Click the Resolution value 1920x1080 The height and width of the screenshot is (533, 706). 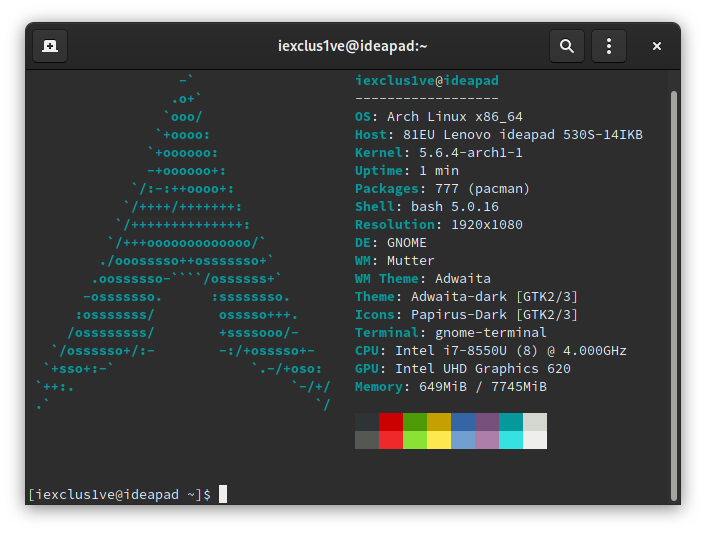487,225
